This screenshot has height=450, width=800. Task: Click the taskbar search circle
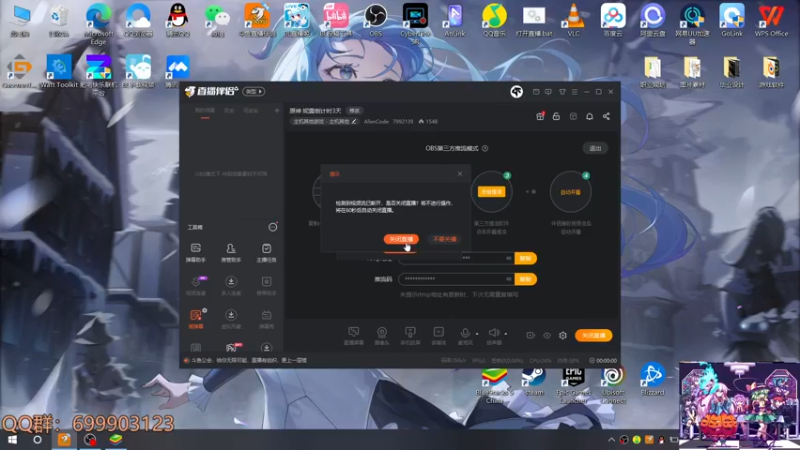37,439
